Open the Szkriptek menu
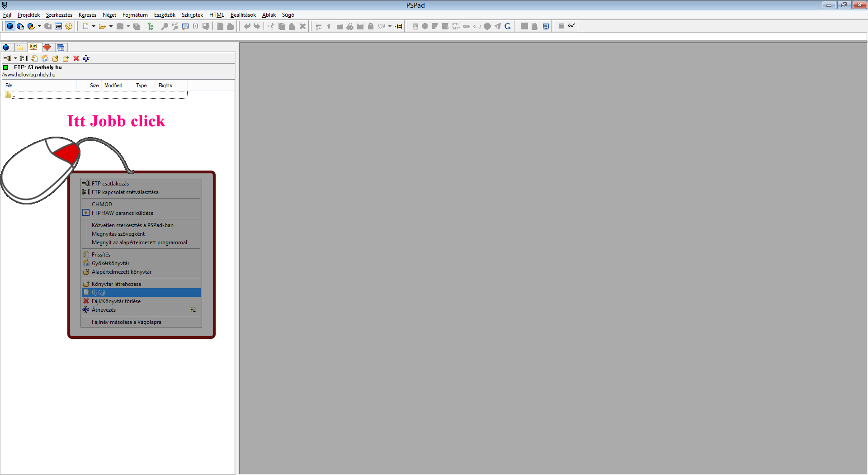Viewport: 868px width, 475px height. pyautogui.click(x=192, y=15)
